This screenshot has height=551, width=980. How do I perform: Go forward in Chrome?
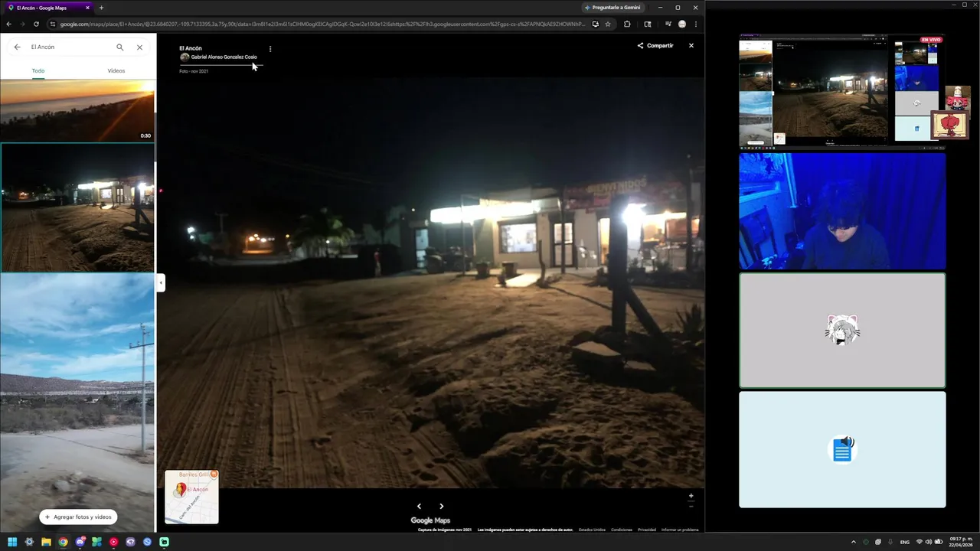pos(22,24)
